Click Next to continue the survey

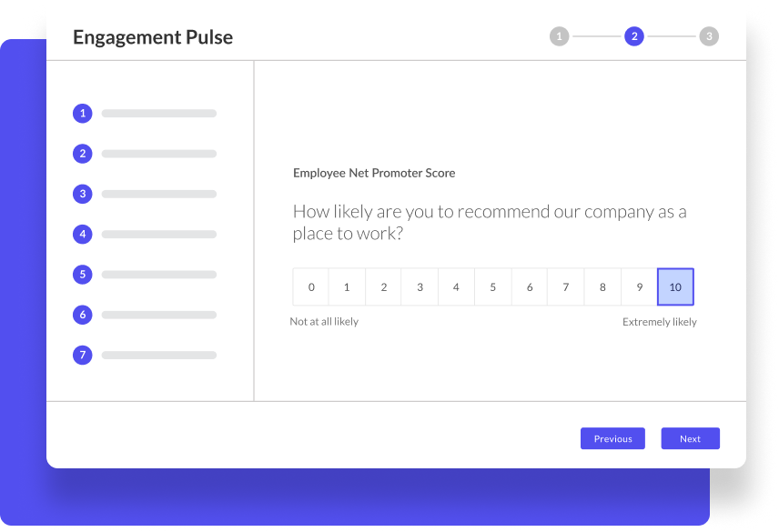[690, 438]
